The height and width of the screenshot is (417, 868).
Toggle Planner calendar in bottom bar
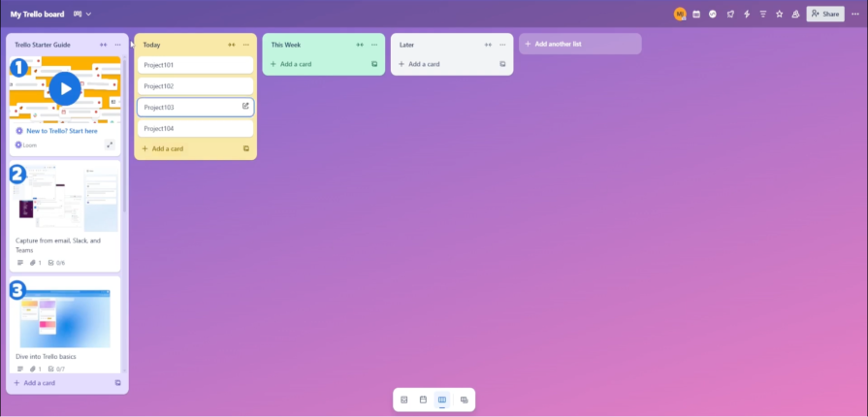423,400
